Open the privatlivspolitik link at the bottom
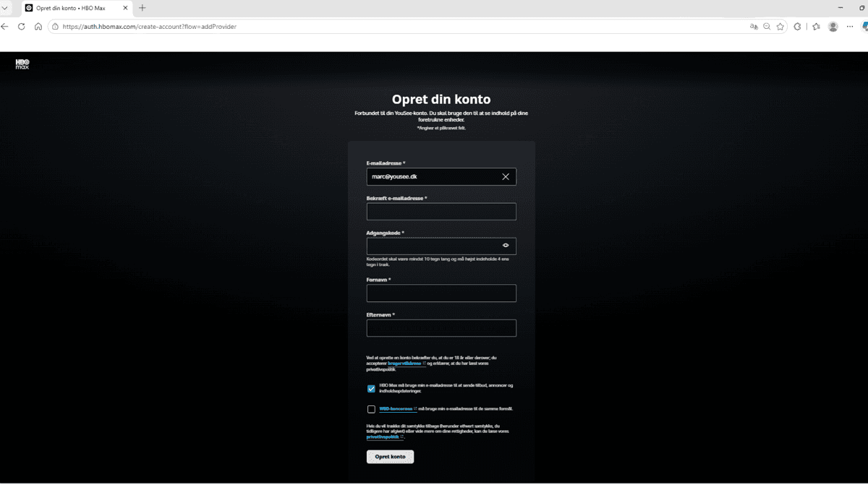This screenshot has height=490, width=868. (x=383, y=437)
